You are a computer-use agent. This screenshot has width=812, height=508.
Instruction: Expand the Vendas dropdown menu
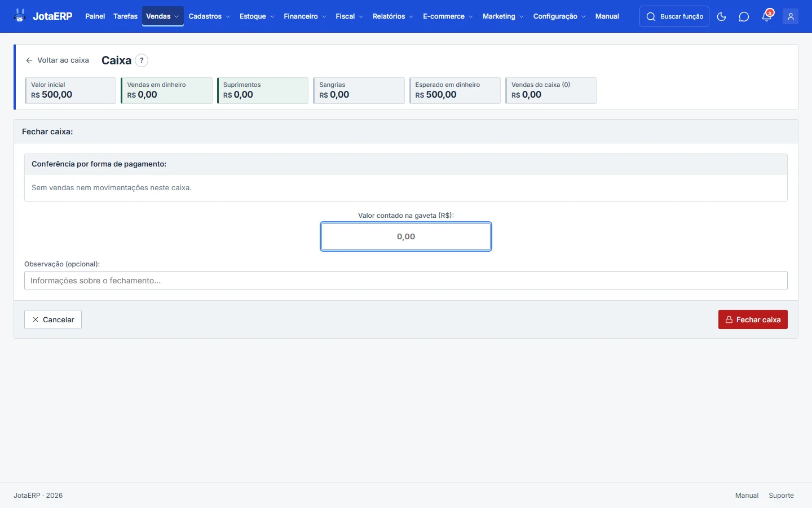(x=162, y=16)
